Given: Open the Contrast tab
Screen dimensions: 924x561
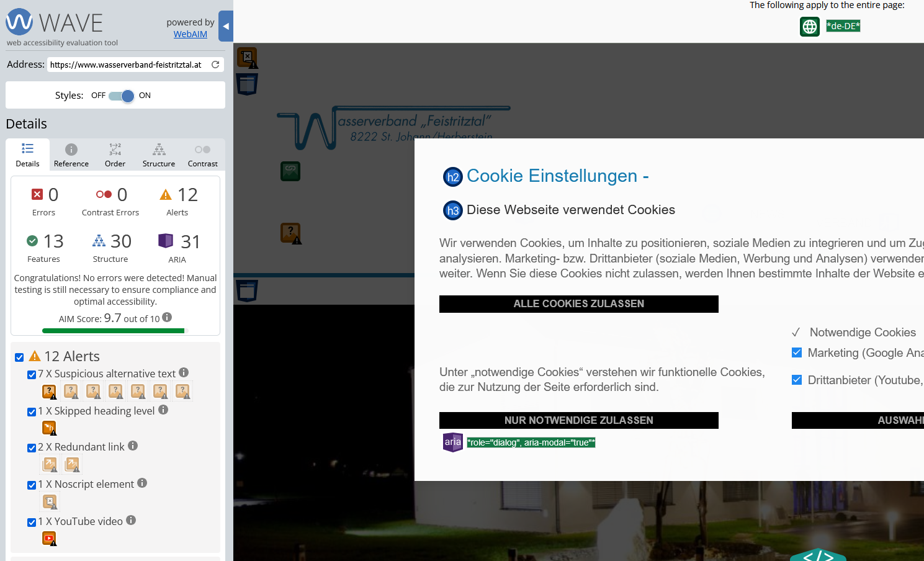Looking at the screenshot, I should [x=202, y=155].
